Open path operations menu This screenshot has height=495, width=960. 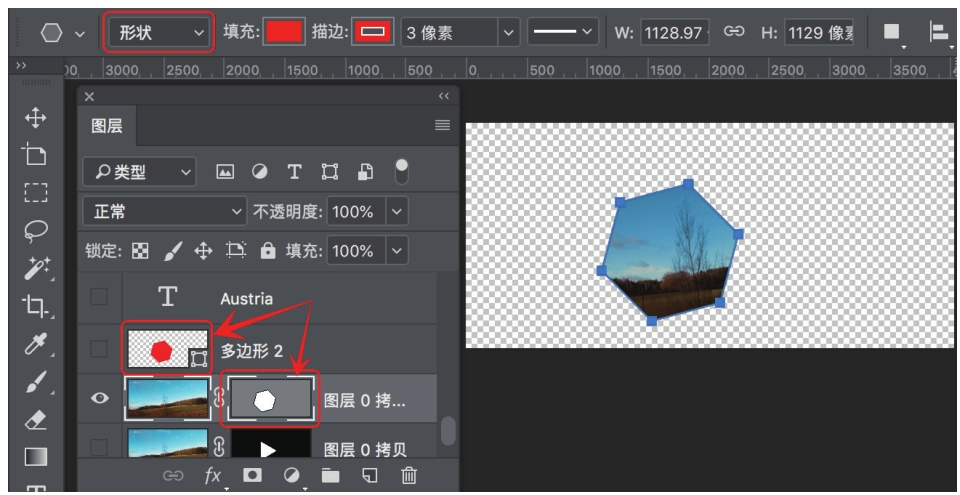pyautogui.click(x=893, y=33)
